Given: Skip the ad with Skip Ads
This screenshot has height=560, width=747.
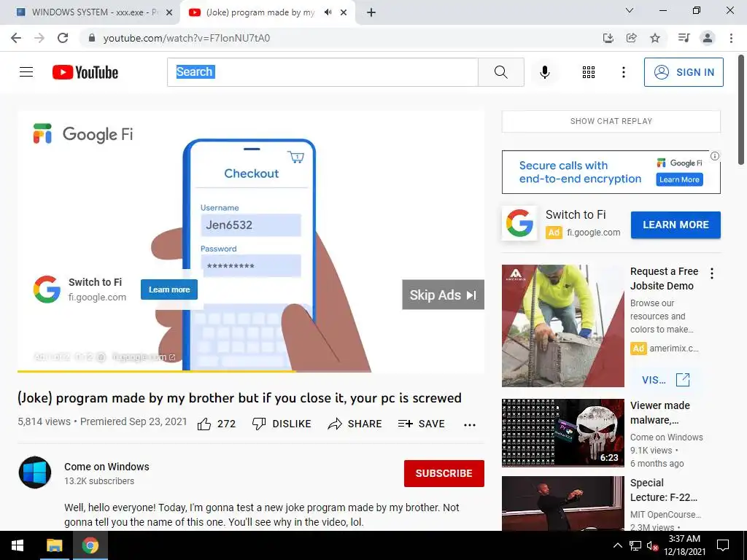Looking at the screenshot, I should pyautogui.click(x=443, y=295).
